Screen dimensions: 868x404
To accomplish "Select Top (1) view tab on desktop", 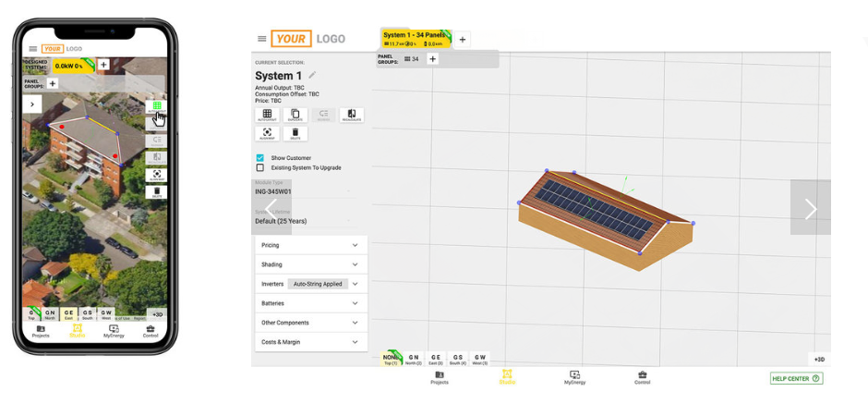I will click(391, 359).
